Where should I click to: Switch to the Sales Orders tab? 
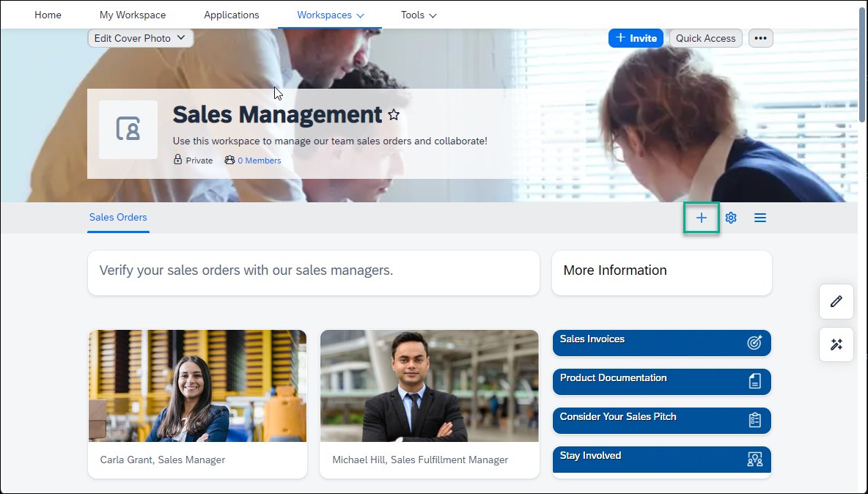coord(119,218)
